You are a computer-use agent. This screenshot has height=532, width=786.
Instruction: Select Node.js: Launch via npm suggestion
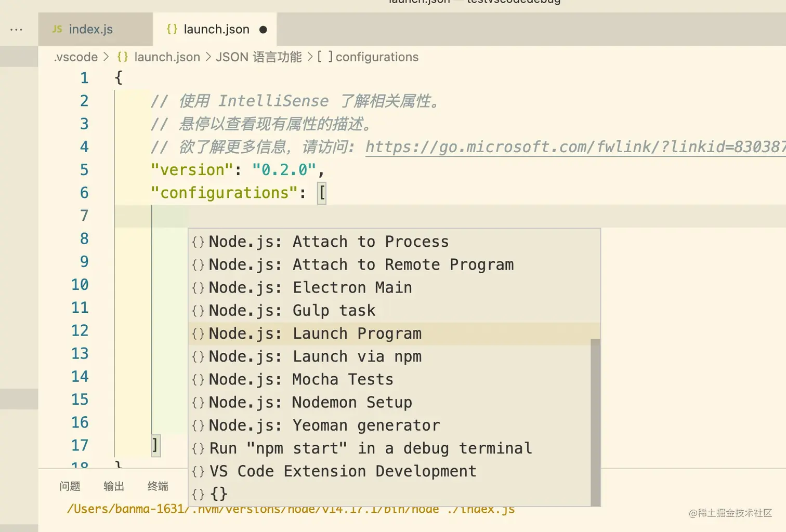click(390, 356)
